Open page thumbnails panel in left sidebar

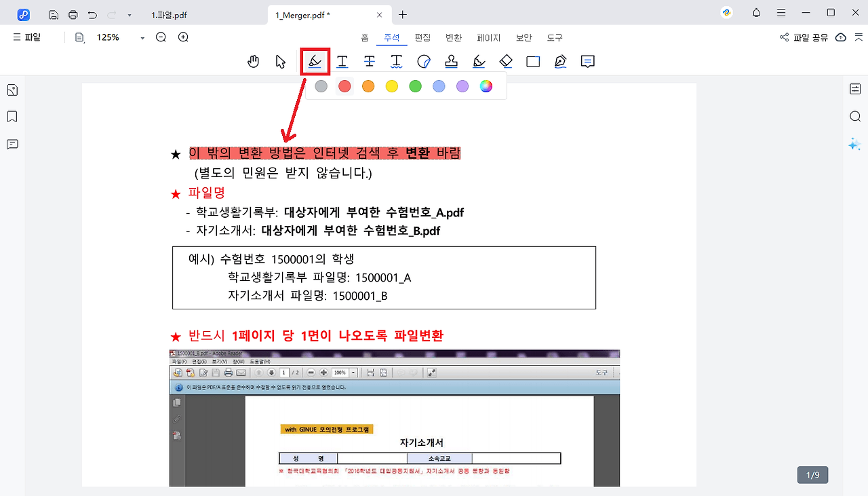pos(12,90)
